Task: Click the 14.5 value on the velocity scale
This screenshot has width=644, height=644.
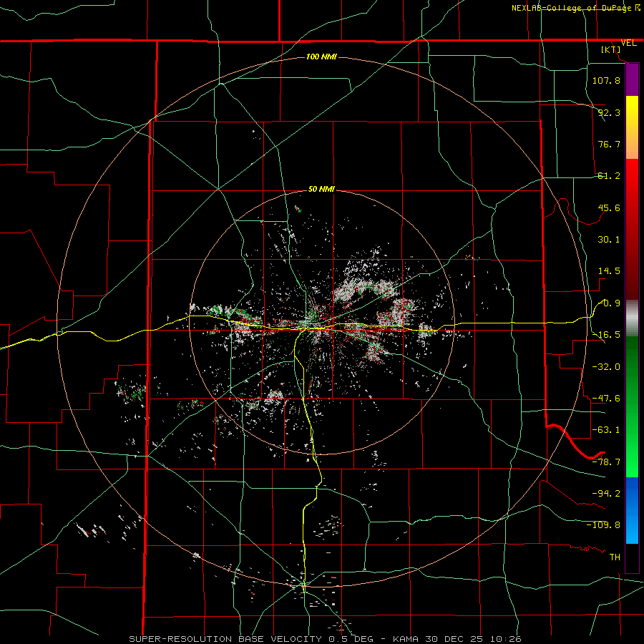Action: coord(609,271)
